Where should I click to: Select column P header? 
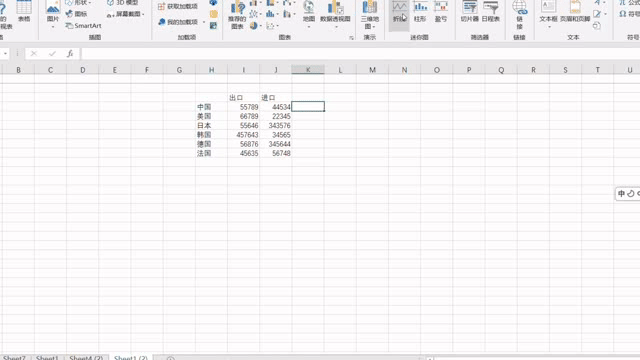click(x=469, y=70)
